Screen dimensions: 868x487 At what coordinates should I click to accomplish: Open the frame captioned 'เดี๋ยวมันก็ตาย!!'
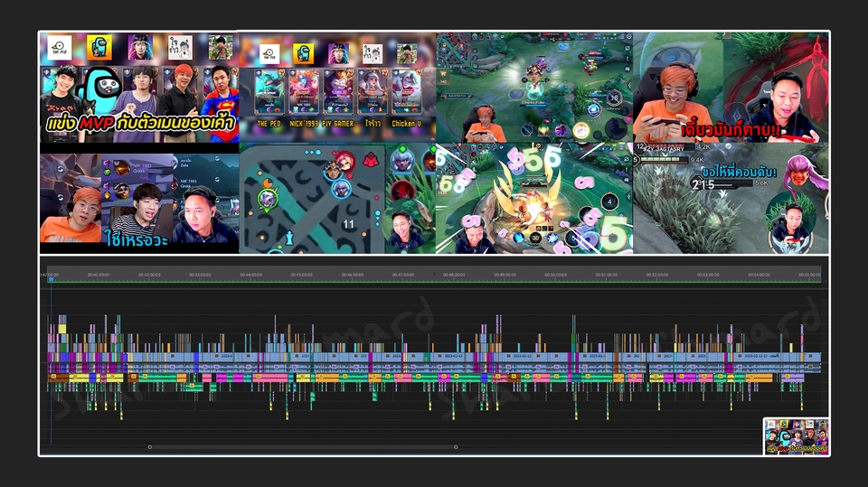(x=731, y=88)
